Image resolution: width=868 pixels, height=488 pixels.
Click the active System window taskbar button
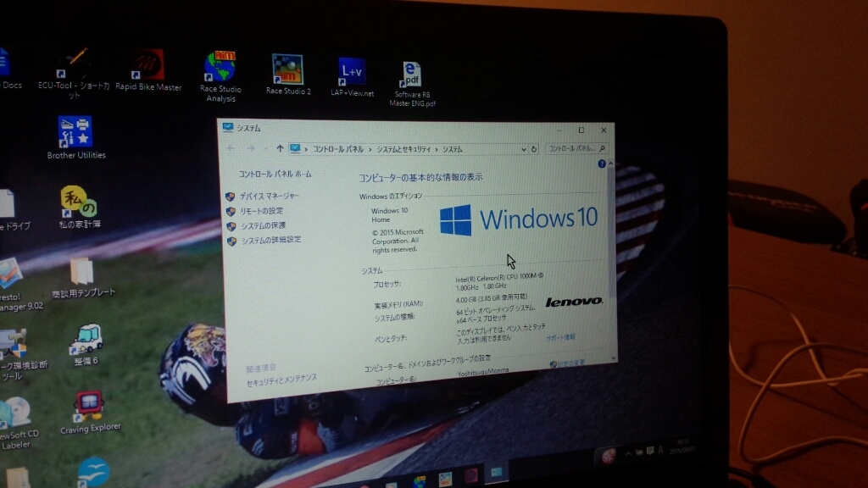pyautogui.click(x=496, y=472)
